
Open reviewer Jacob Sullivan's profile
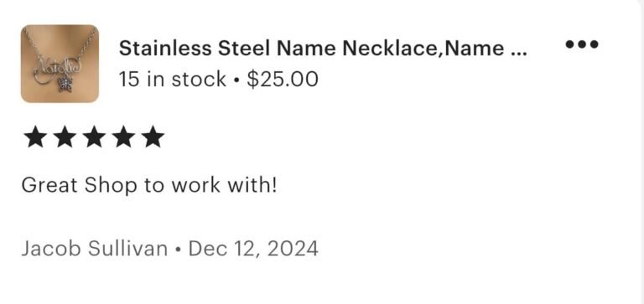(95, 249)
